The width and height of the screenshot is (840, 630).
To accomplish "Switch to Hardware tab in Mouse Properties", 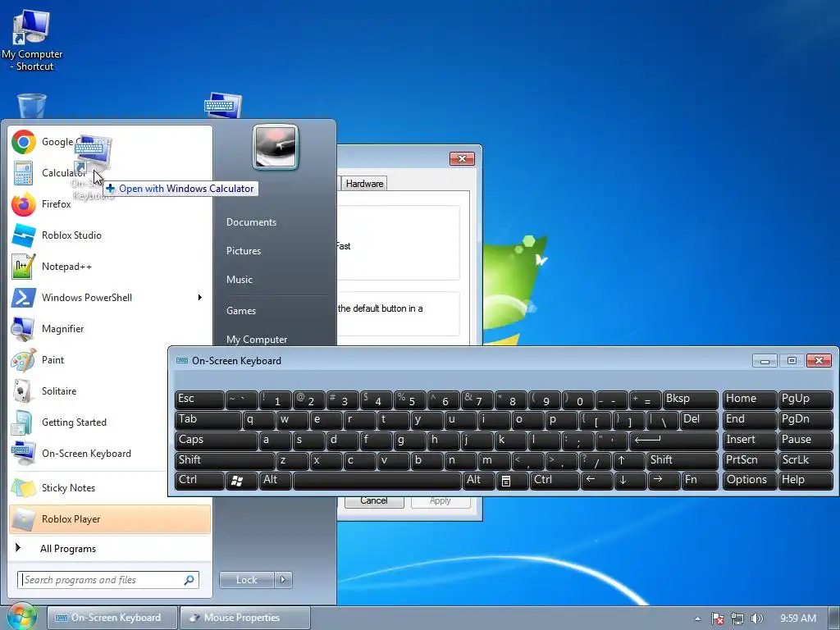I will point(364,183).
